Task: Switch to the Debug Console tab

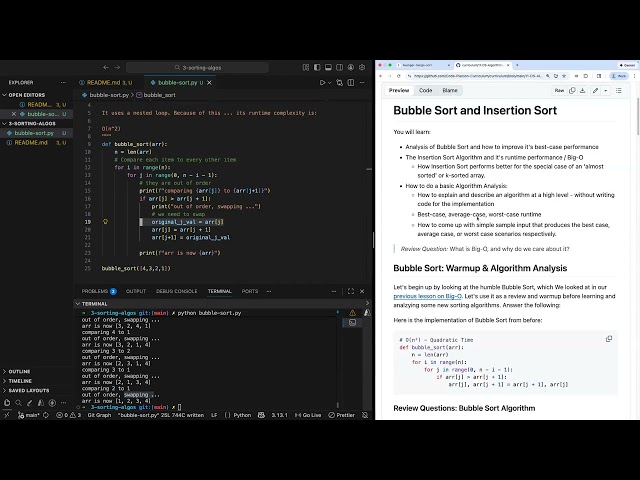Action: coord(176,291)
